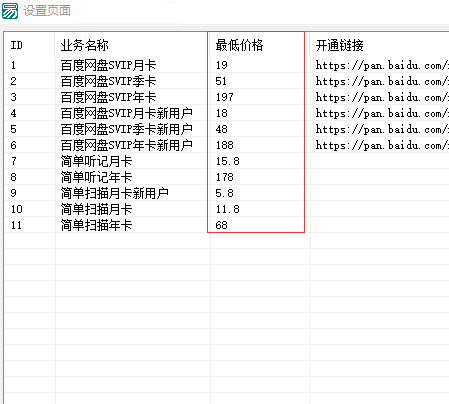Image resolution: width=449 pixels, height=404 pixels.
Task: Click the ID column header
Action: [x=29, y=45]
